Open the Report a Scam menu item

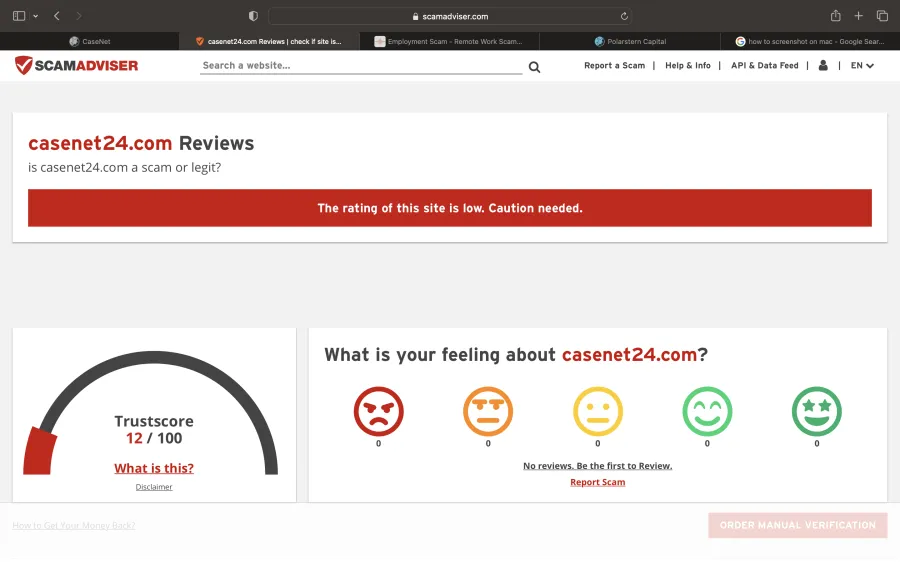[x=614, y=65]
